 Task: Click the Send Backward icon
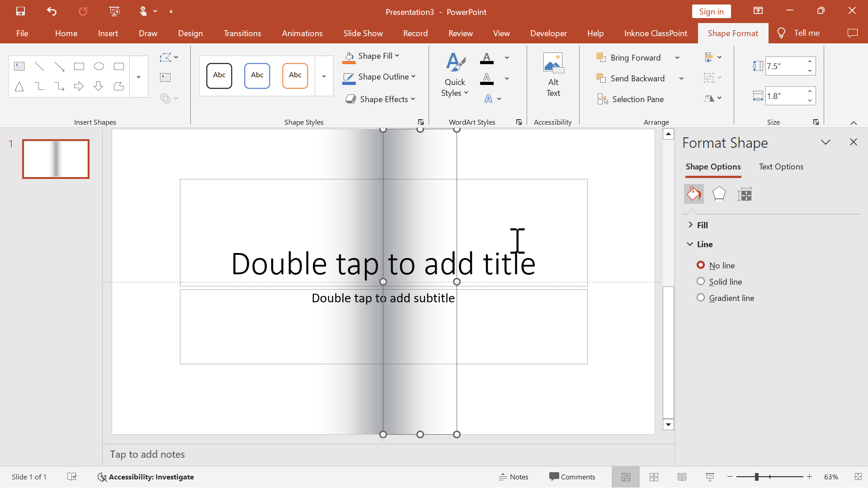[x=602, y=78]
